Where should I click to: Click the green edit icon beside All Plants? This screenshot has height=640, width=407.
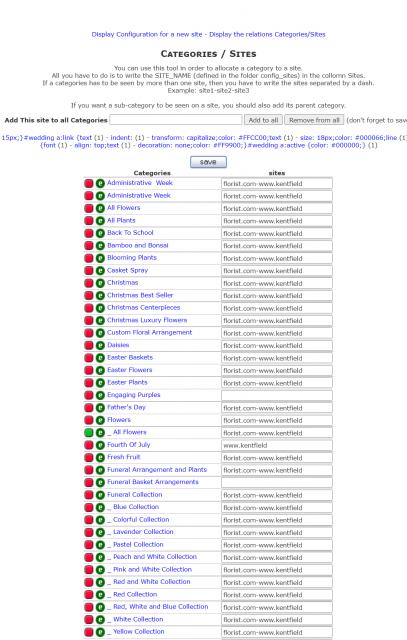[x=100, y=221]
